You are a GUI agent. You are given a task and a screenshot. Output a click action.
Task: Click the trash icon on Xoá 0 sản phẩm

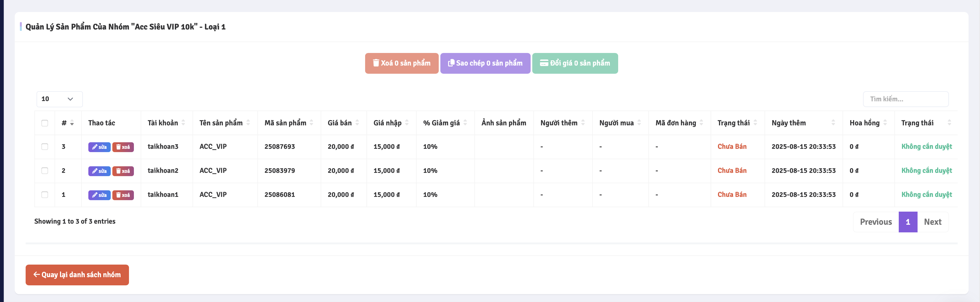376,63
